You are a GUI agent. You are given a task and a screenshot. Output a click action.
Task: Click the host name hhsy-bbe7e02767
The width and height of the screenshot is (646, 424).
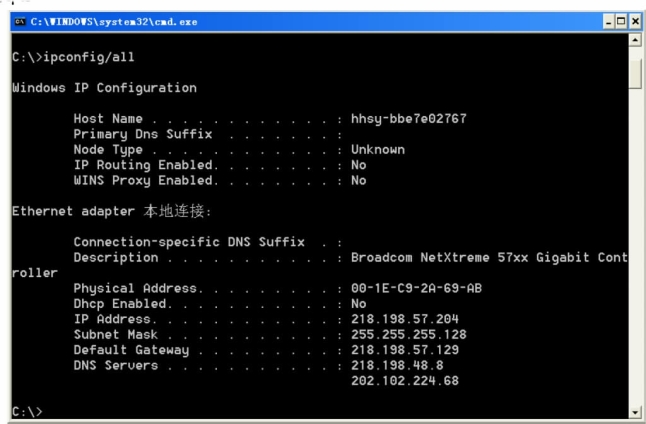tap(409, 119)
